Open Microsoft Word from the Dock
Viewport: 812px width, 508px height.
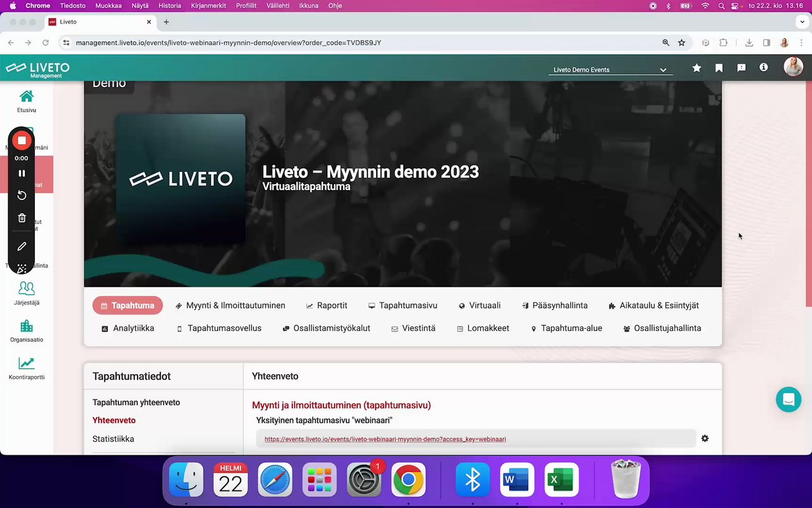517,480
